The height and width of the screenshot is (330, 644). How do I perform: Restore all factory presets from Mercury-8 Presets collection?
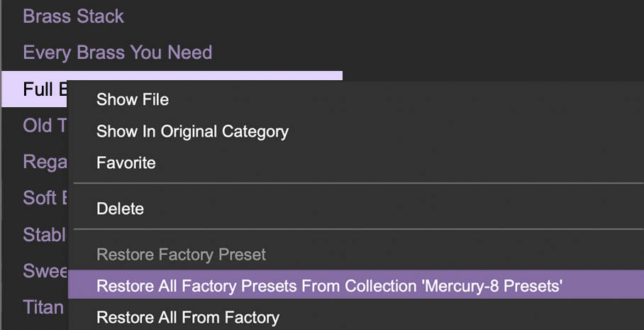[329, 286]
